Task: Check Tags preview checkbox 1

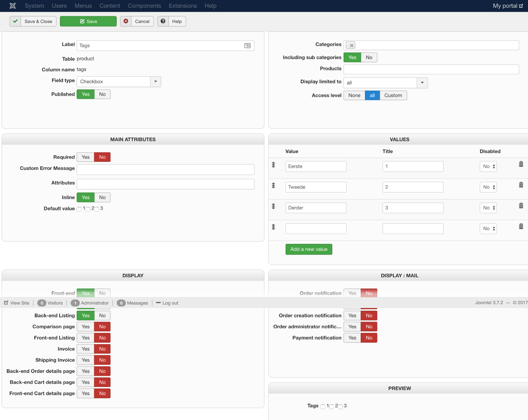Action: pos(323,407)
